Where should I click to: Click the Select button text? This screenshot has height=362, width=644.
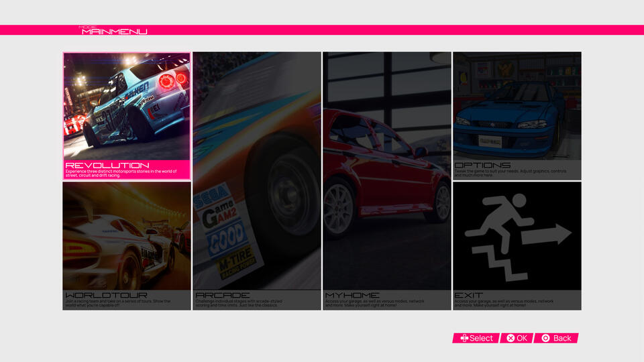click(481, 339)
